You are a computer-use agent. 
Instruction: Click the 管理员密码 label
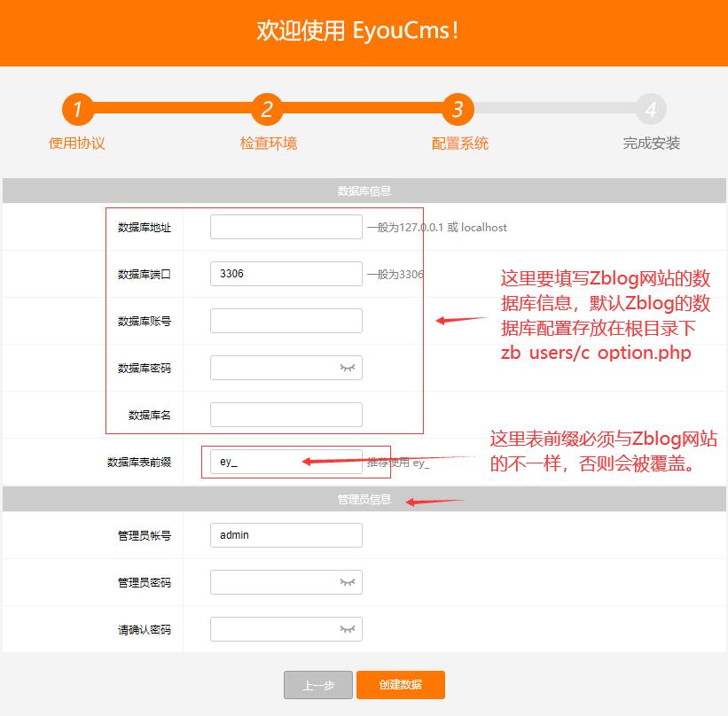(145, 583)
